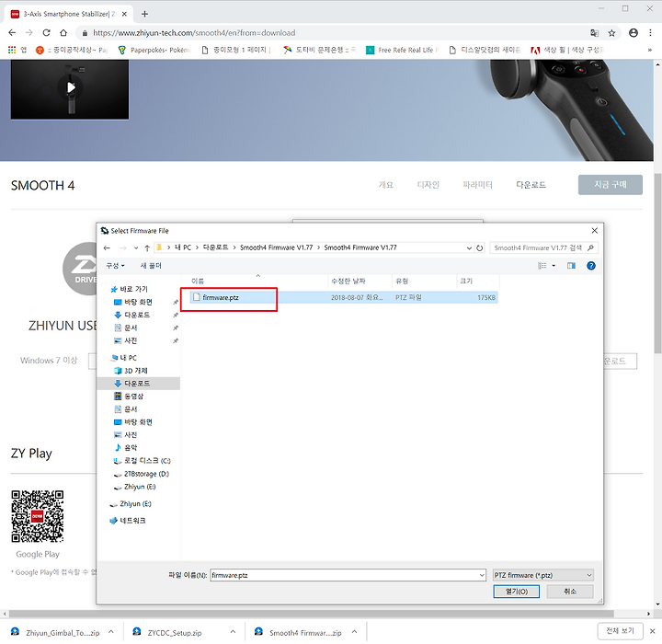
Task: Open Zhiyun_Gimbal_To...zip download options chevron
Action: (x=111, y=632)
